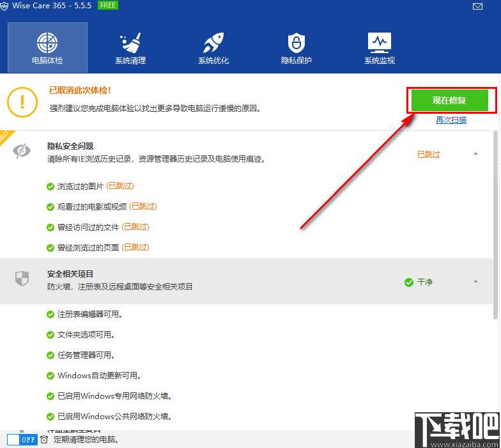The height and width of the screenshot is (448, 501).
Task: Select the Windows自动更新可用 row text
Action: pos(100,376)
